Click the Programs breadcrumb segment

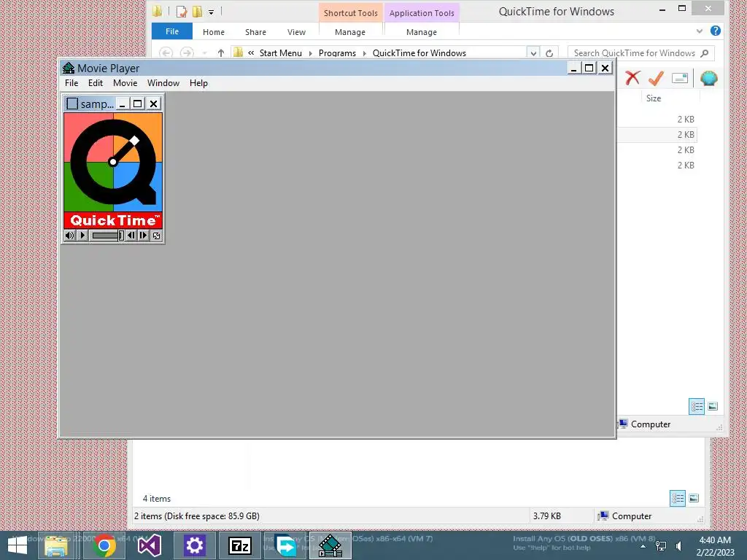coord(337,52)
